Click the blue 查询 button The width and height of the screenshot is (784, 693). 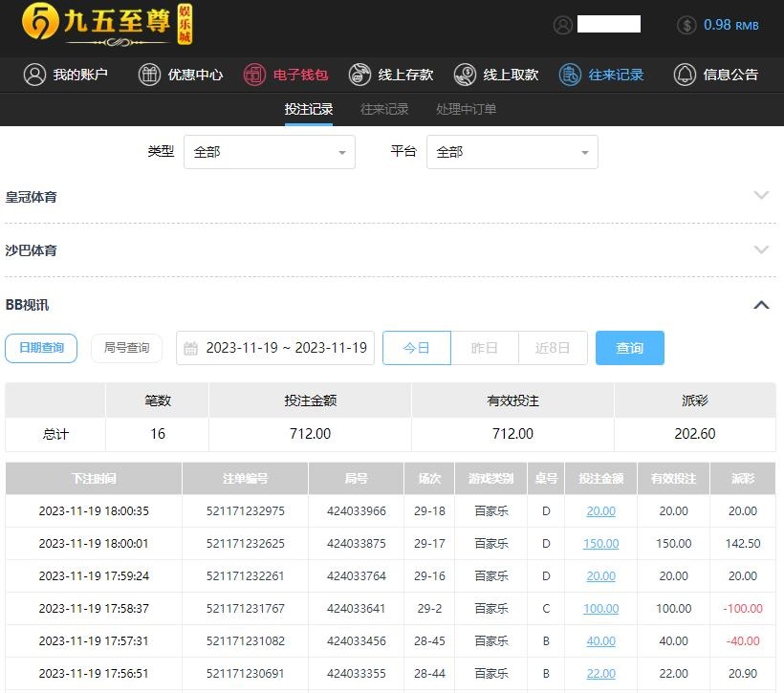(x=629, y=348)
